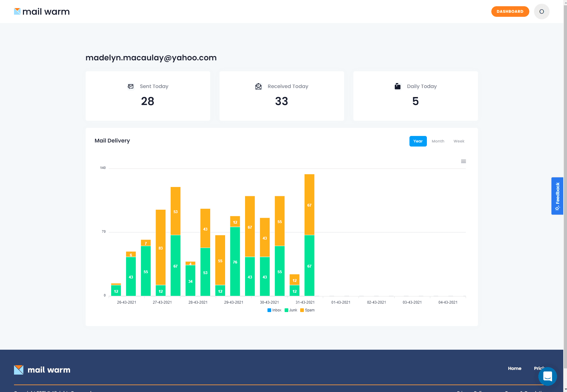Click the green 76 junk bar segment
The height and width of the screenshot is (392, 567).
pos(235,261)
